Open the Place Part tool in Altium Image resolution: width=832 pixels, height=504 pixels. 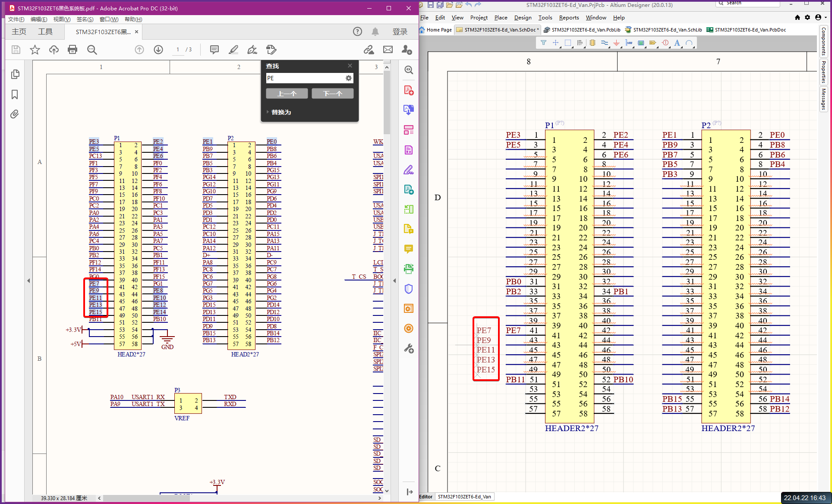coord(592,43)
